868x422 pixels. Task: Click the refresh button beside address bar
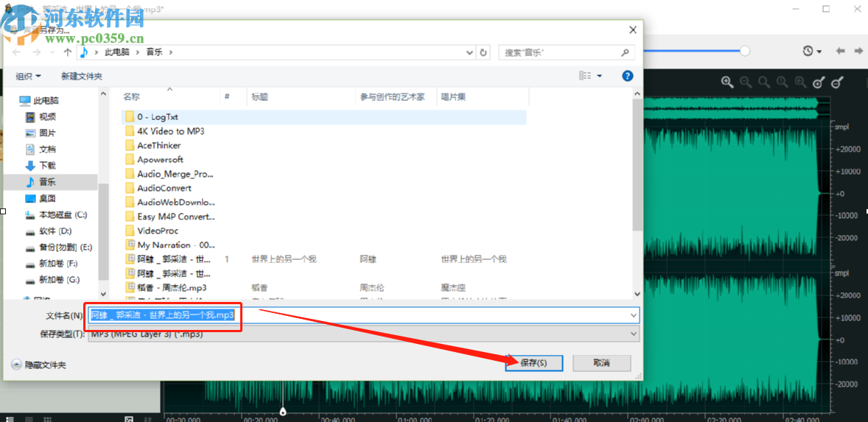coord(483,52)
